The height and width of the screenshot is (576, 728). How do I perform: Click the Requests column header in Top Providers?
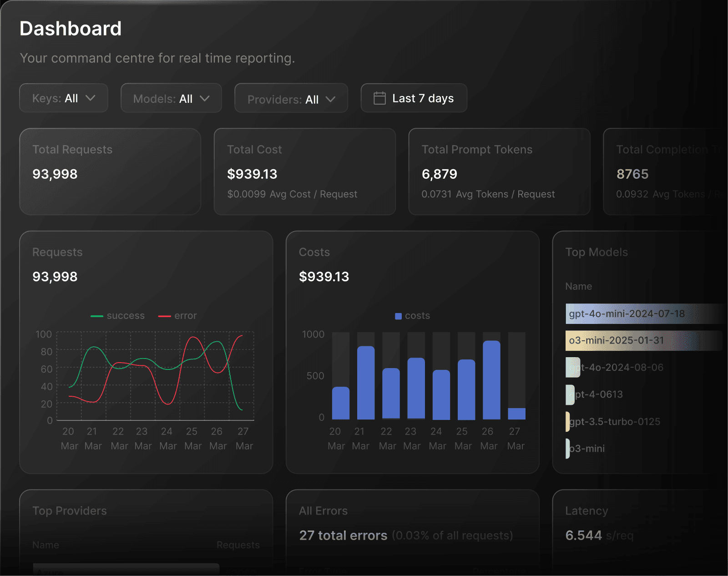click(238, 545)
